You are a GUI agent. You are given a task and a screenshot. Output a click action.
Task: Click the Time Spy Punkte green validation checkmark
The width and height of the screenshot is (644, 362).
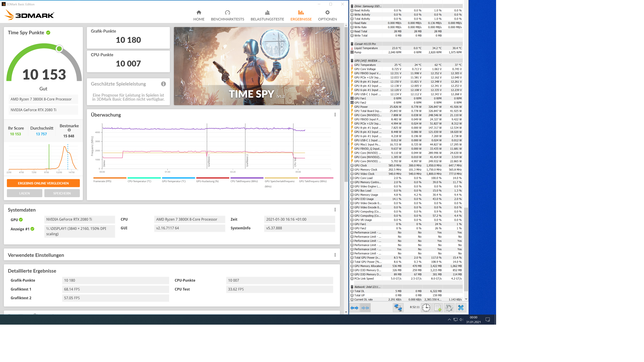(48, 33)
